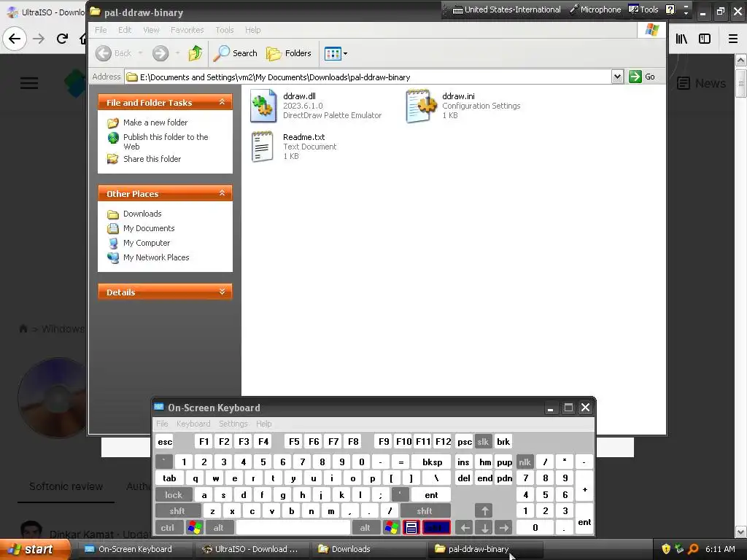The width and height of the screenshot is (747, 560).
Task: Click the browser reload icon
Action: point(62,39)
